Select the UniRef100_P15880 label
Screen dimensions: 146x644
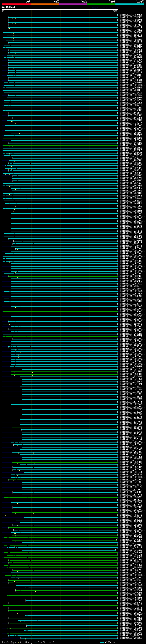click(x=131, y=289)
